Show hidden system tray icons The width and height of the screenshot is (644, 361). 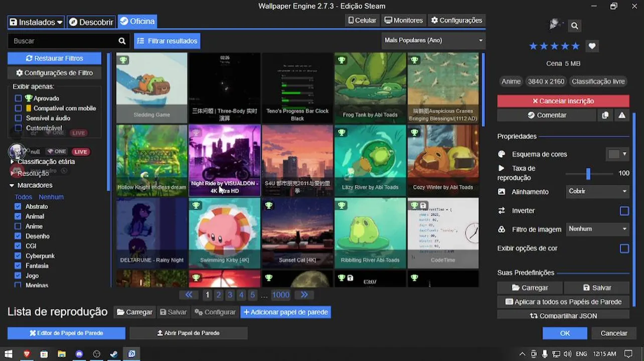pyautogui.click(x=522, y=354)
